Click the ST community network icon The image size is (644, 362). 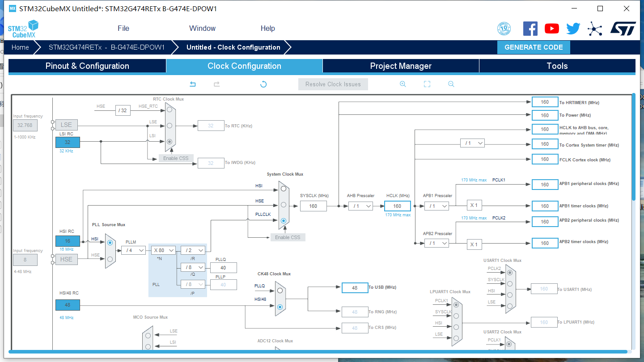595,29
